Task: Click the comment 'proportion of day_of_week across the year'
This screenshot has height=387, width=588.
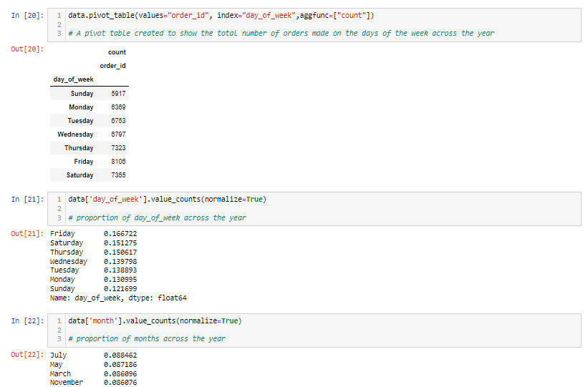Action: click(157, 217)
